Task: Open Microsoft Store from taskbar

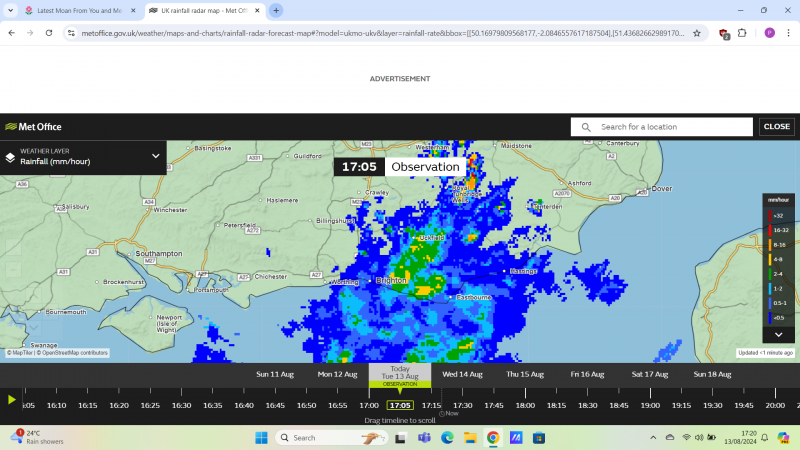Action: tap(539, 438)
